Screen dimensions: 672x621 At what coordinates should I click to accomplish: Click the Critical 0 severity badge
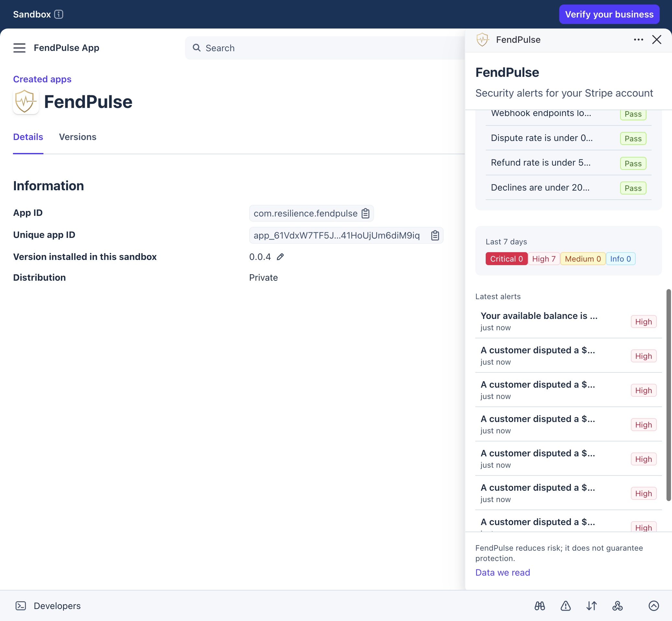pos(506,259)
